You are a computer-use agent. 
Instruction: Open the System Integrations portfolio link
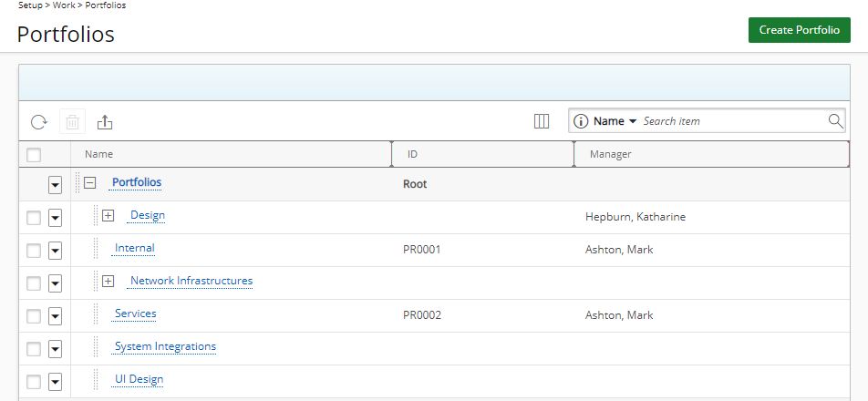tap(166, 347)
